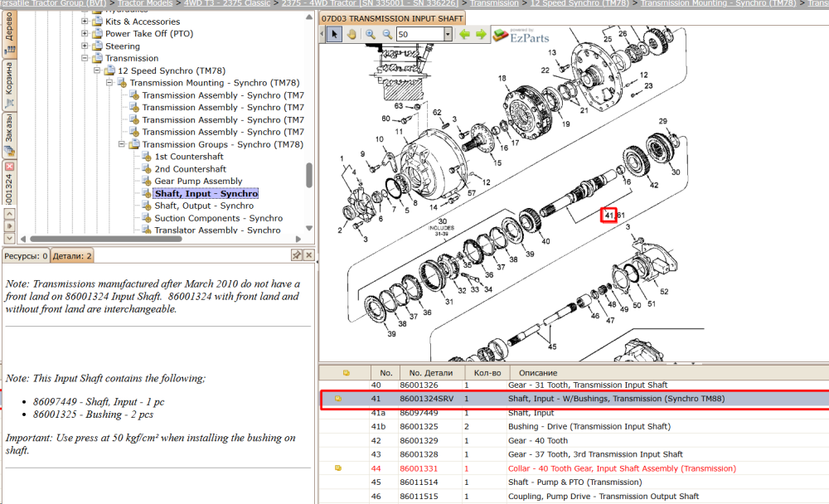Viewport: 829px width, 504px height.
Task: Click the 12 Speed Synchro folder icon
Action: pos(109,70)
